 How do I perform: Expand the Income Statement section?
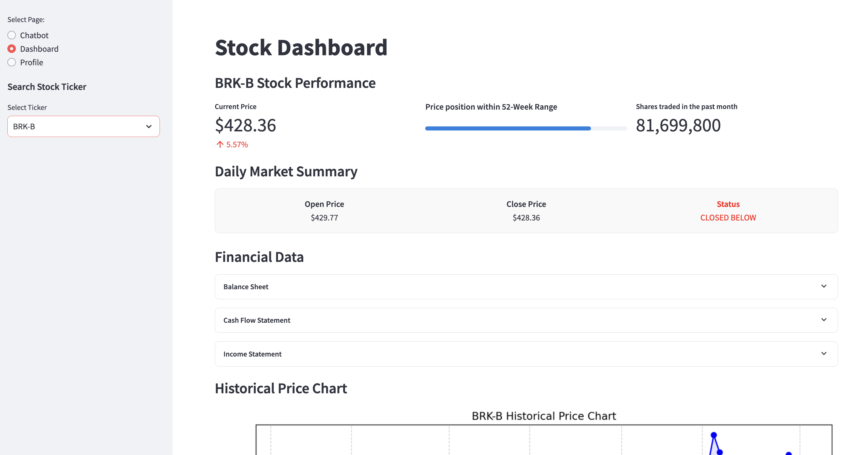(526, 354)
